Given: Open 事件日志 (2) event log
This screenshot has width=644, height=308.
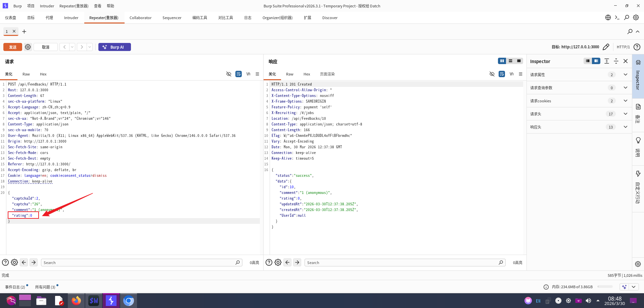Looking at the screenshot, I should click(x=15, y=287).
